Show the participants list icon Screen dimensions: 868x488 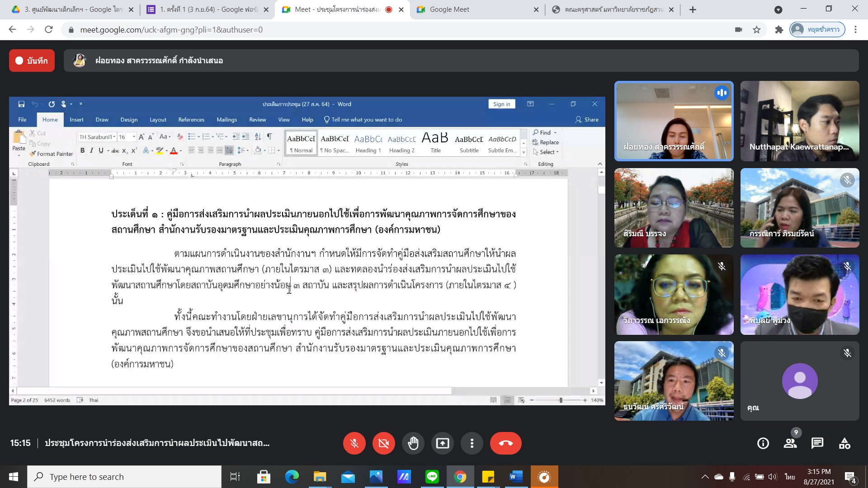(790, 443)
